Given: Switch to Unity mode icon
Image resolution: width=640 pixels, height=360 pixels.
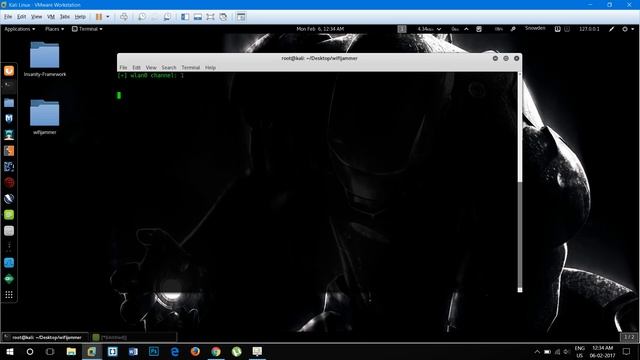Looking at the screenshot, I should click(223, 17).
